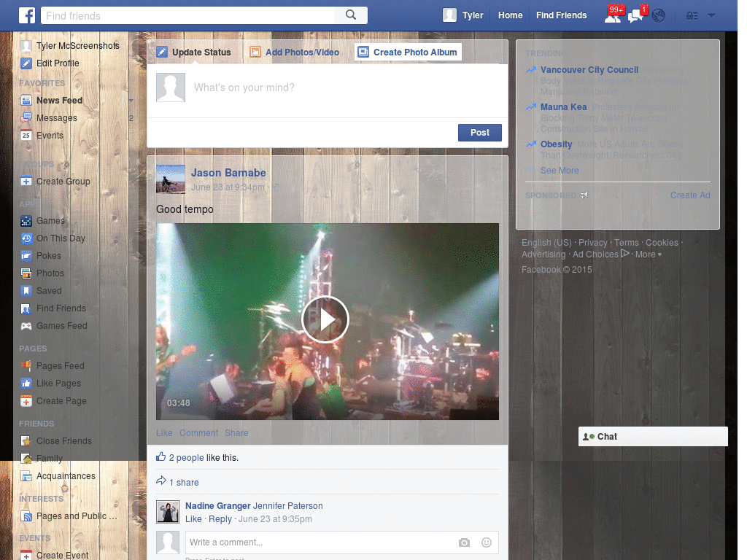Open Tyler's profile name link in top bar
Screen dimensions: 747x560
pos(473,15)
